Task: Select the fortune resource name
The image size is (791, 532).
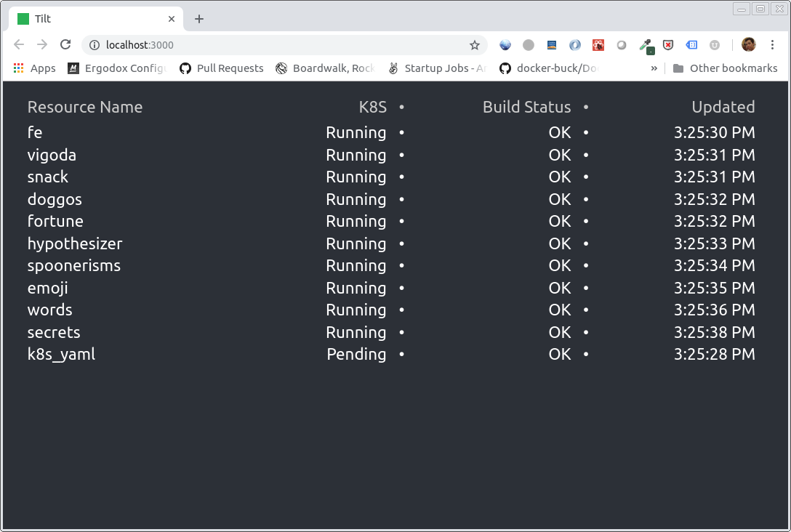Action: (x=55, y=221)
